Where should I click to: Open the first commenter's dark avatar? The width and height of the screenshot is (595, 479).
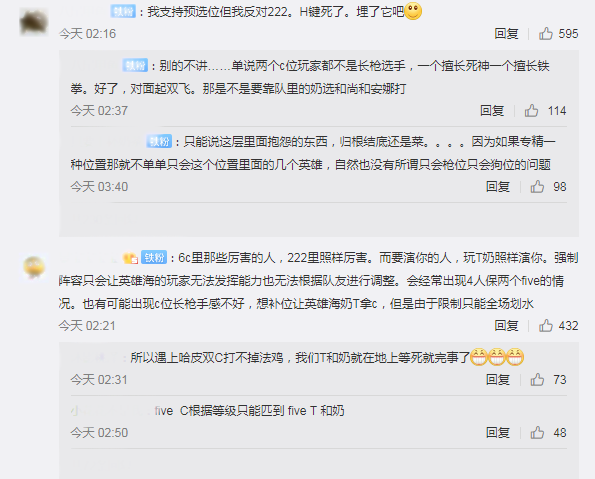point(34,22)
